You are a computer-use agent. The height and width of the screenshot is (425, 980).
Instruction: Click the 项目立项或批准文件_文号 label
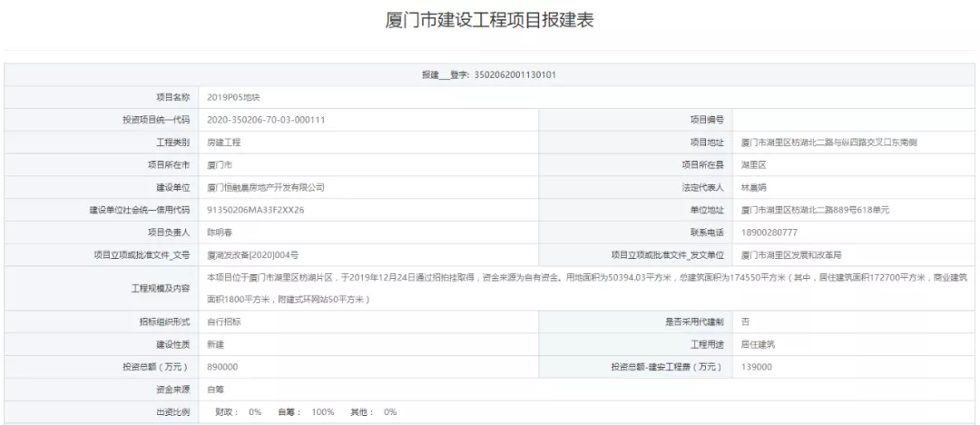click(141, 255)
